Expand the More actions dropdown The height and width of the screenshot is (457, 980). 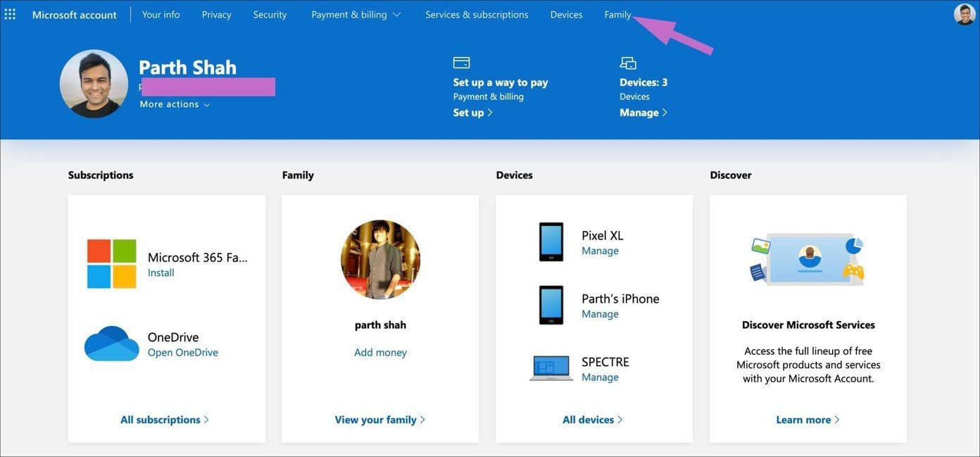(x=175, y=104)
